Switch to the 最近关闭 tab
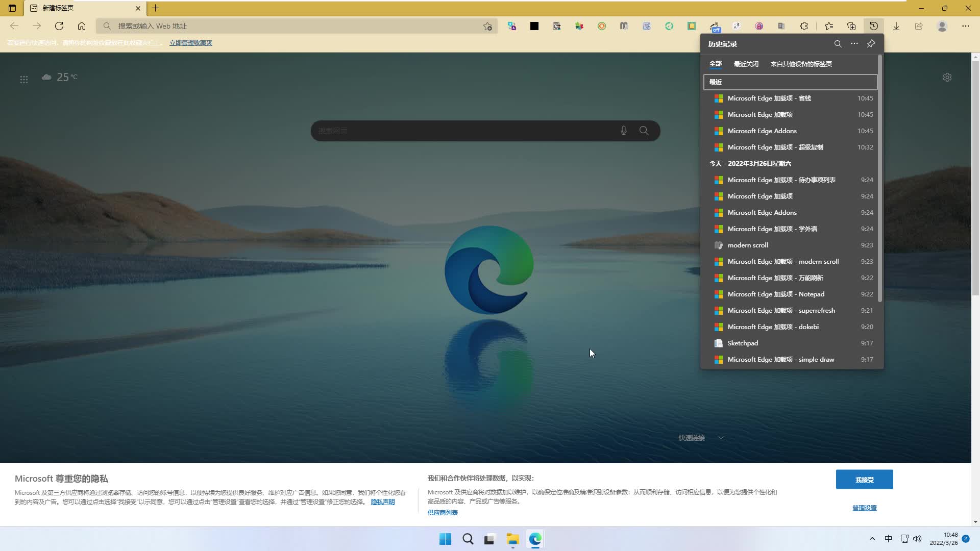980x551 pixels. (x=746, y=64)
